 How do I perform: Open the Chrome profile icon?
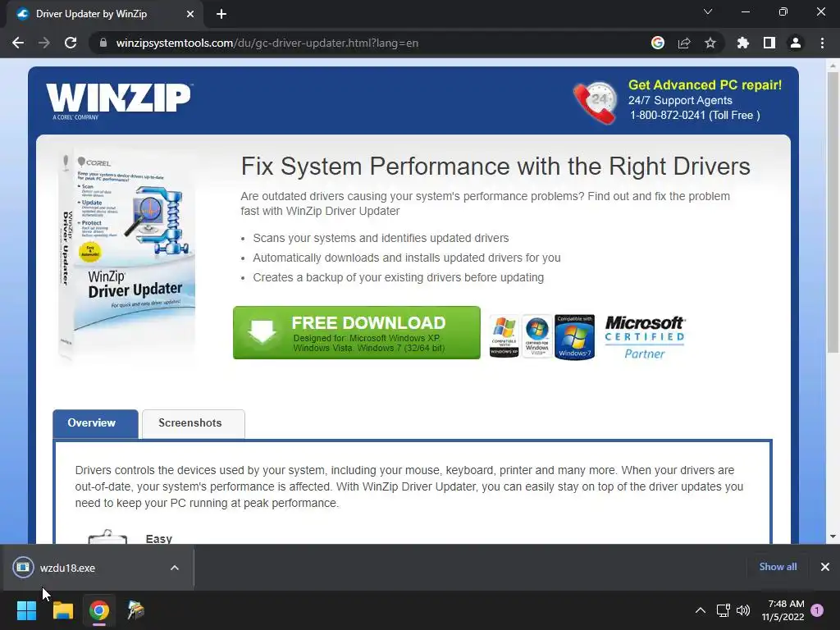[x=795, y=43]
